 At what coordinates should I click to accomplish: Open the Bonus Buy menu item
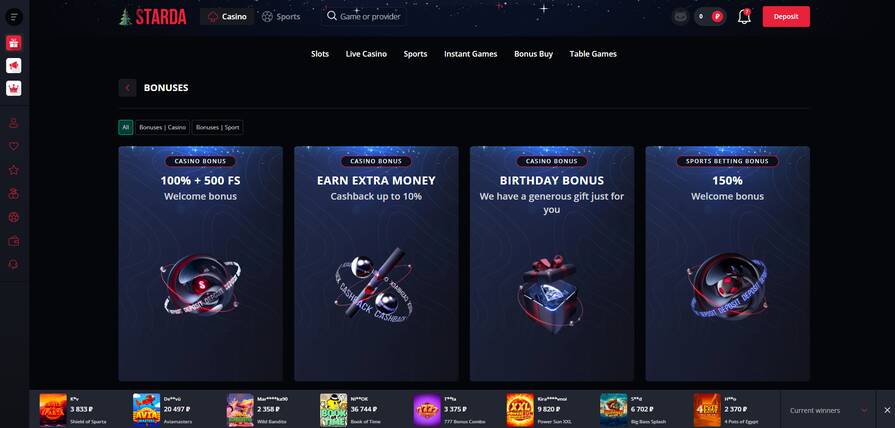(x=533, y=54)
